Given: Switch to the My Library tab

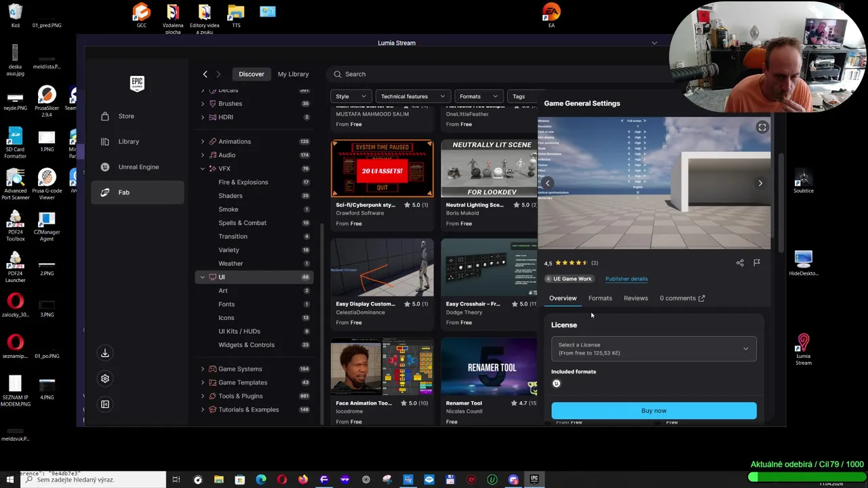Looking at the screenshot, I should coord(293,74).
